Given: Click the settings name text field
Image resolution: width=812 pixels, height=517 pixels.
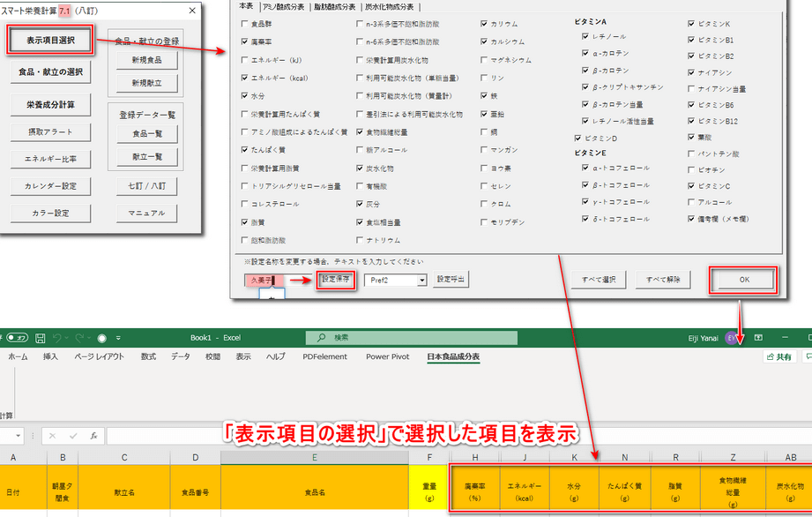Looking at the screenshot, I should pyautogui.click(x=261, y=280).
